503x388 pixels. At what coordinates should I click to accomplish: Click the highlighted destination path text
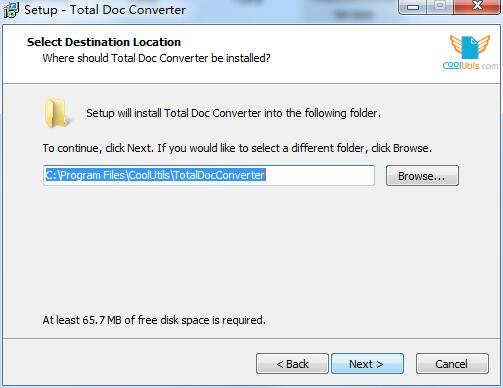coord(155,175)
